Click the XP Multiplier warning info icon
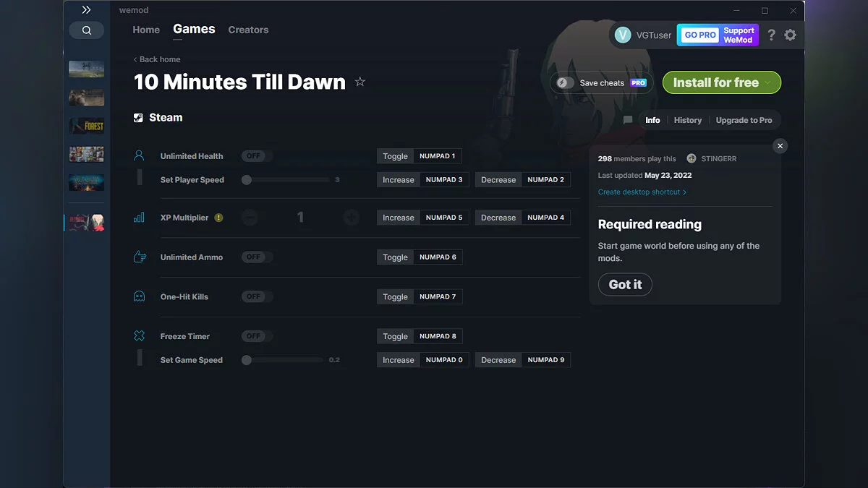This screenshot has height=488, width=868. pyautogui.click(x=218, y=218)
